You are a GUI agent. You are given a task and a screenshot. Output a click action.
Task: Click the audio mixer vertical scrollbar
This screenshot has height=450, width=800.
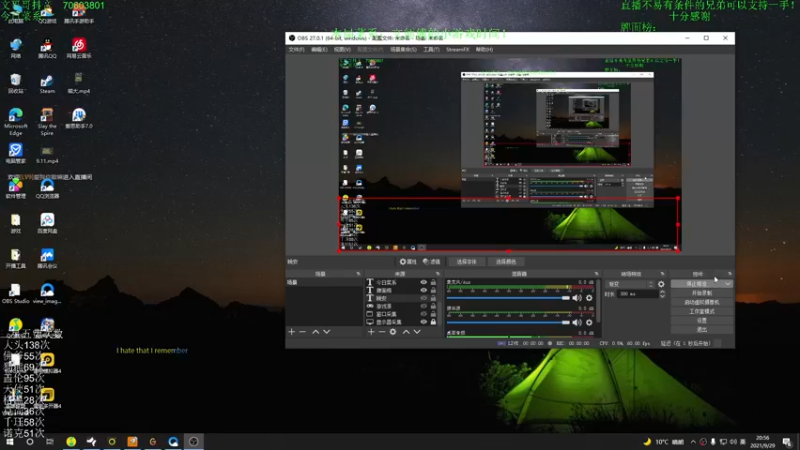pos(598,301)
